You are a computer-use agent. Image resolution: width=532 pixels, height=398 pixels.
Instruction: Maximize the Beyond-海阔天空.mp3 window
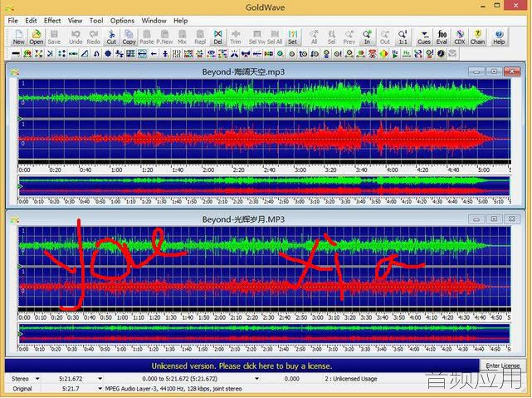(x=494, y=71)
